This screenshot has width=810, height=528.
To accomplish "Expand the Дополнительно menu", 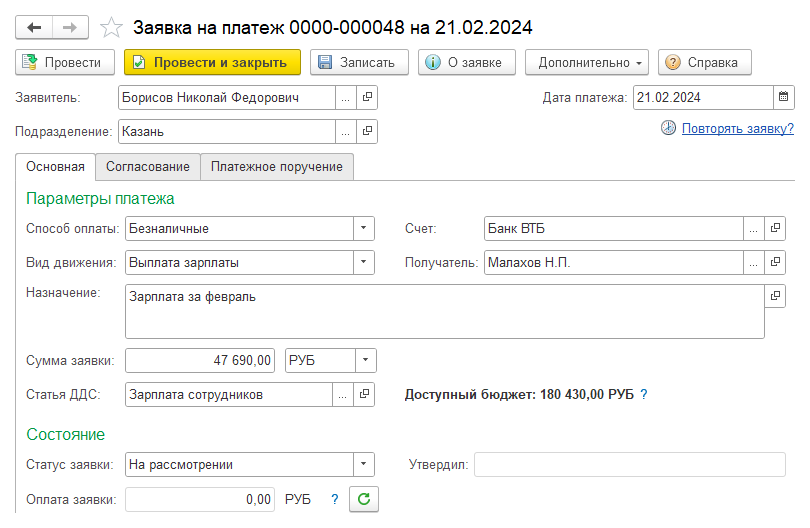I will coord(589,63).
